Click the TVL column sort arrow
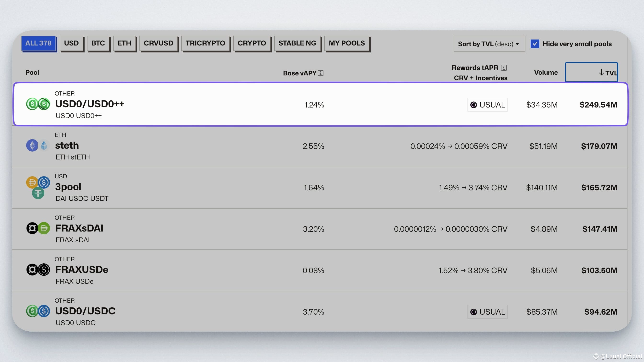This screenshot has width=644, height=362. point(601,73)
